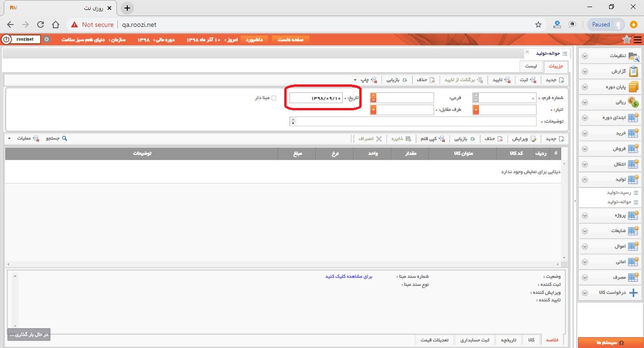This screenshot has height=348, width=644.
Task: Click the favorites star in orange header
Action: pos(627,40)
